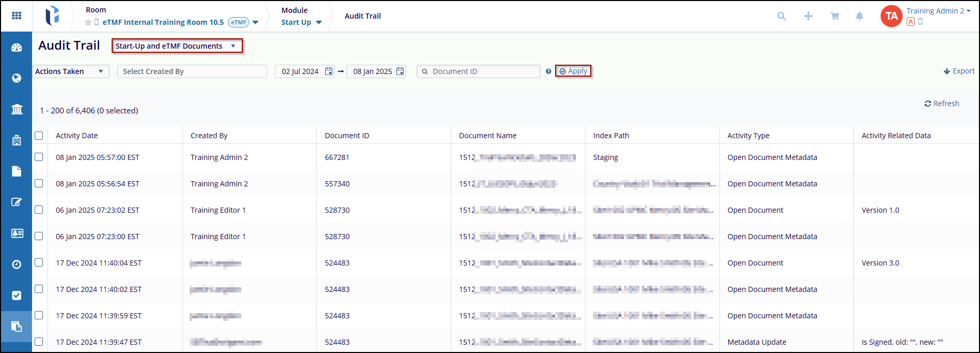Click the search magnifier icon in header
This screenshot has height=353, width=980.
[781, 16]
